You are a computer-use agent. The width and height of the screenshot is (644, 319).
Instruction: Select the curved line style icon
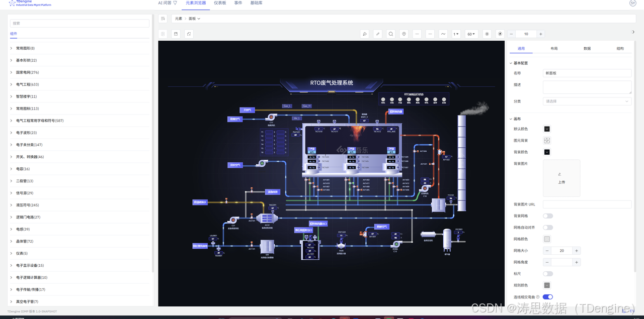pos(443,34)
